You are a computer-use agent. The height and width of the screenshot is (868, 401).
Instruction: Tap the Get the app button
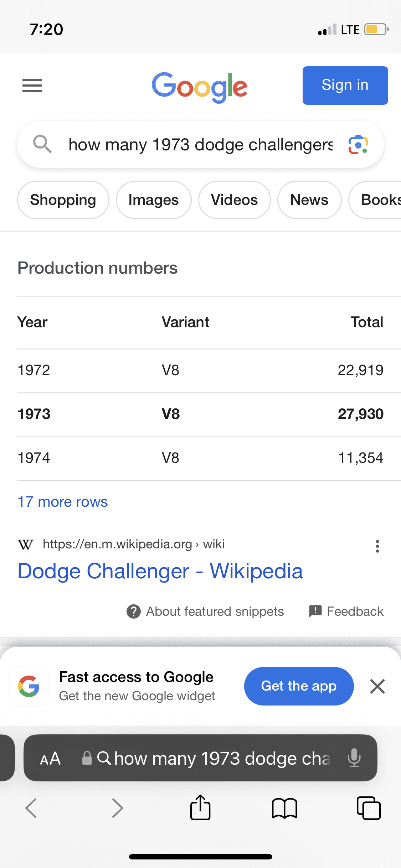[x=299, y=686]
